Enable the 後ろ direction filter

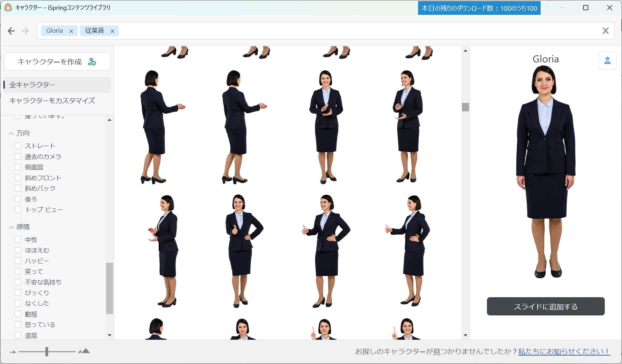18,199
